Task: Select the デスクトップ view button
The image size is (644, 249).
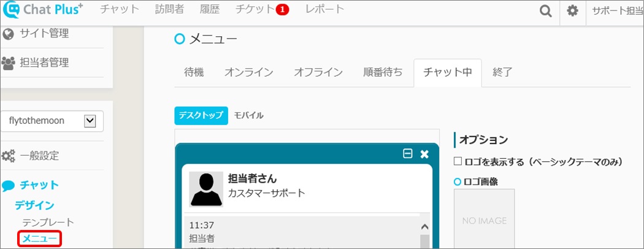Action: 201,115
